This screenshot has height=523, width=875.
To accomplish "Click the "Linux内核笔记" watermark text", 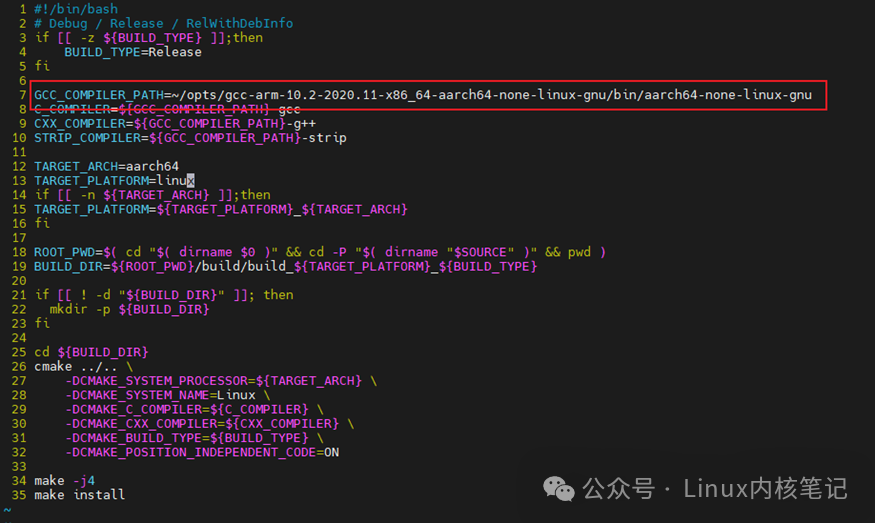I will 765,488.
